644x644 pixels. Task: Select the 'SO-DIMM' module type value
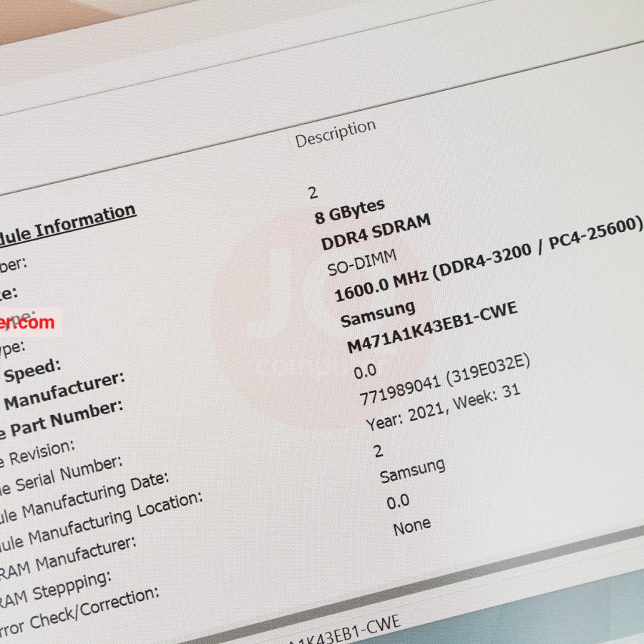362,263
